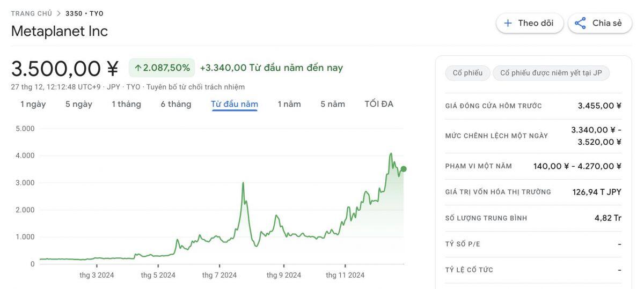Screen dimensions: 644x289
Task: Click the 3.455,00 ¥ previous close value
Action: 599,106
